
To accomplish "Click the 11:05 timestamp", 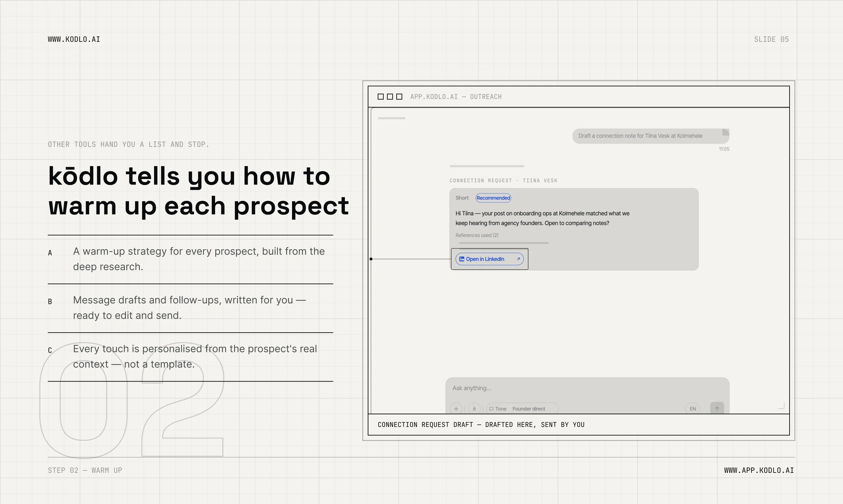I will click(724, 149).
